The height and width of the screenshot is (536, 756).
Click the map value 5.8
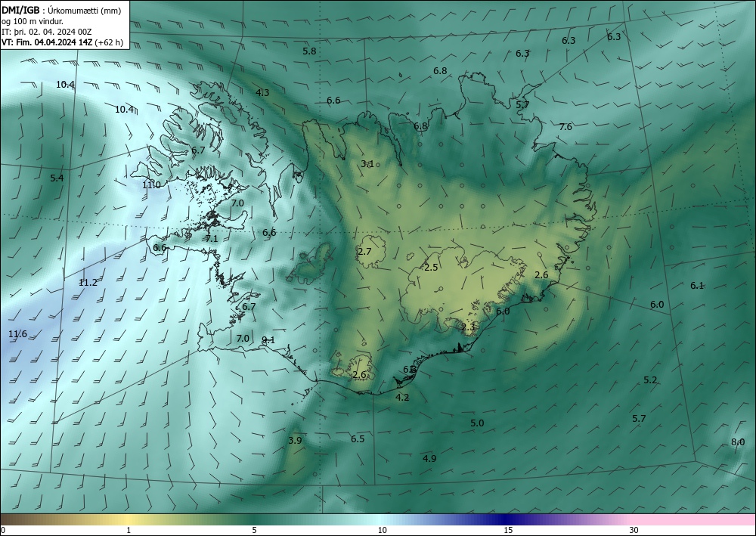309,51
